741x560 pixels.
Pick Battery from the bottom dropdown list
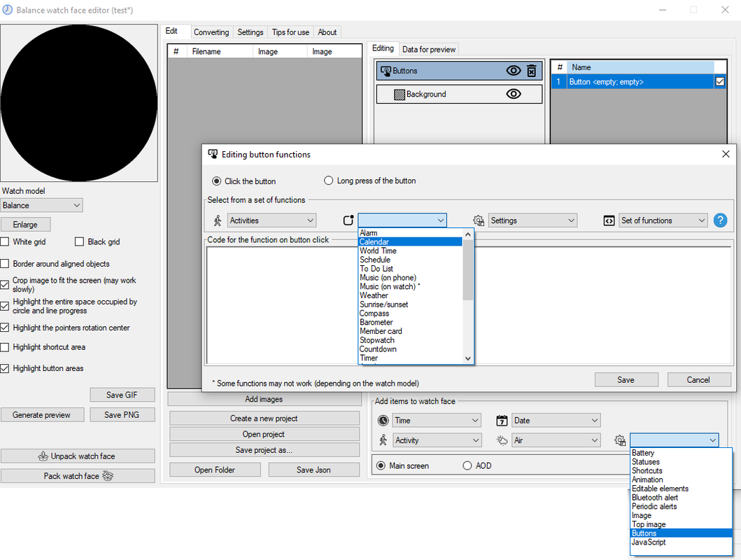pyautogui.click(x=681, y=453)
